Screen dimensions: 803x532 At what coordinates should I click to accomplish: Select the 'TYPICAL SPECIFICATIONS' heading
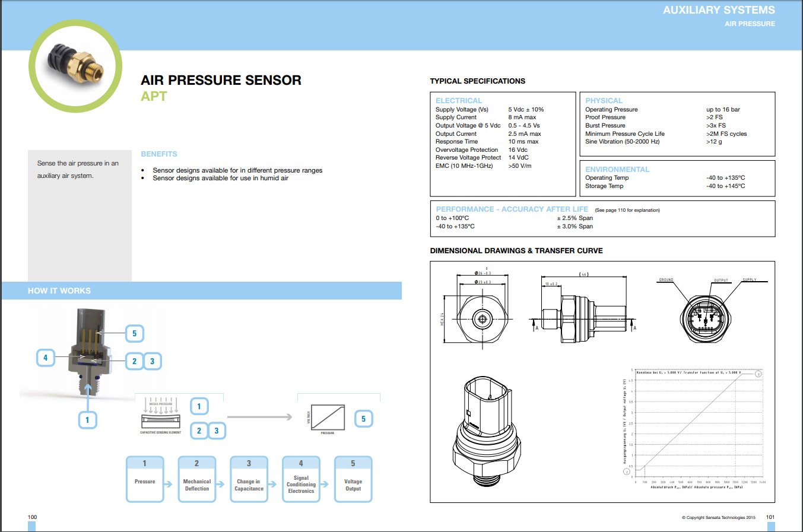coord(478,81)
